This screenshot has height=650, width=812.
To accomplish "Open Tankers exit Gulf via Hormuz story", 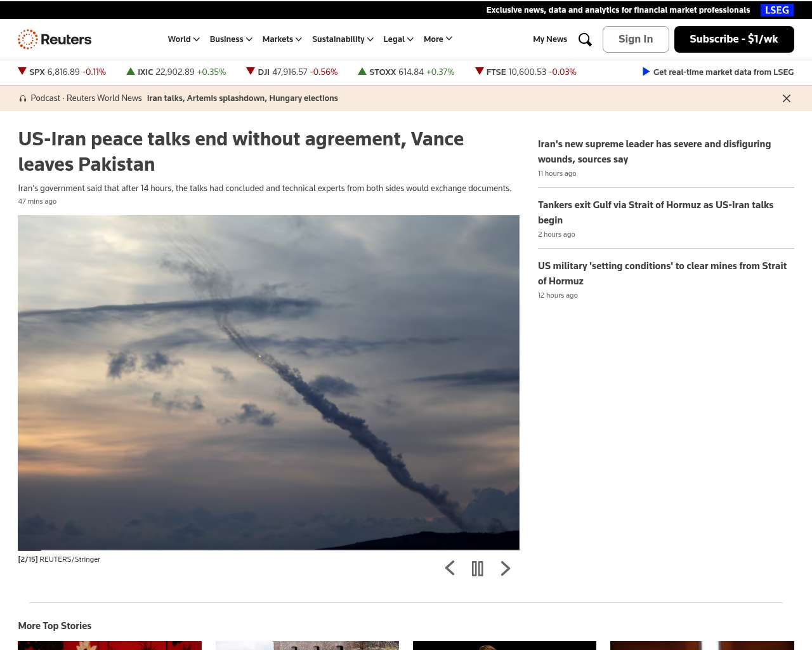I will pyautogui.click(x=655, y=213).
